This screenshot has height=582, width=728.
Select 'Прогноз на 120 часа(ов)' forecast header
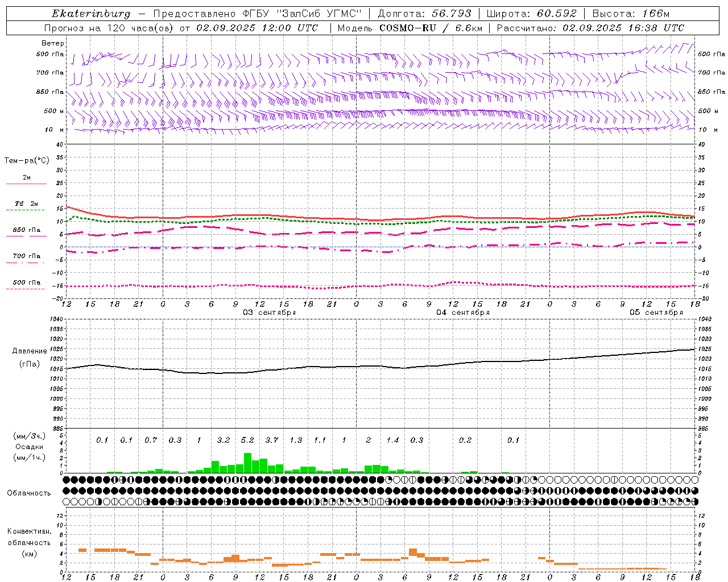point(109,28)
